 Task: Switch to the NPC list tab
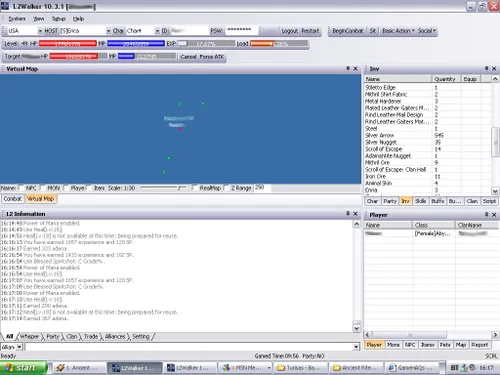click(x=410, y=345)
